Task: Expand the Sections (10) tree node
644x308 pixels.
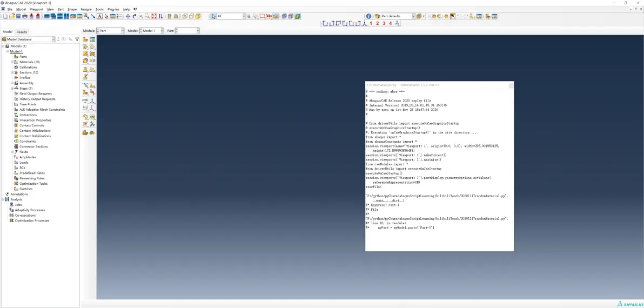Action: [x=12, y=73]
